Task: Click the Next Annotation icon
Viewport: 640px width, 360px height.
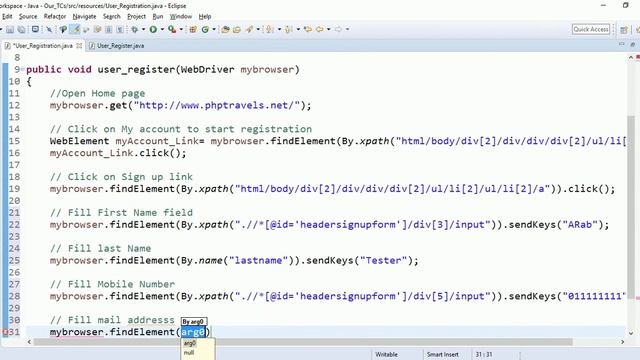Action: coord(269,29)
